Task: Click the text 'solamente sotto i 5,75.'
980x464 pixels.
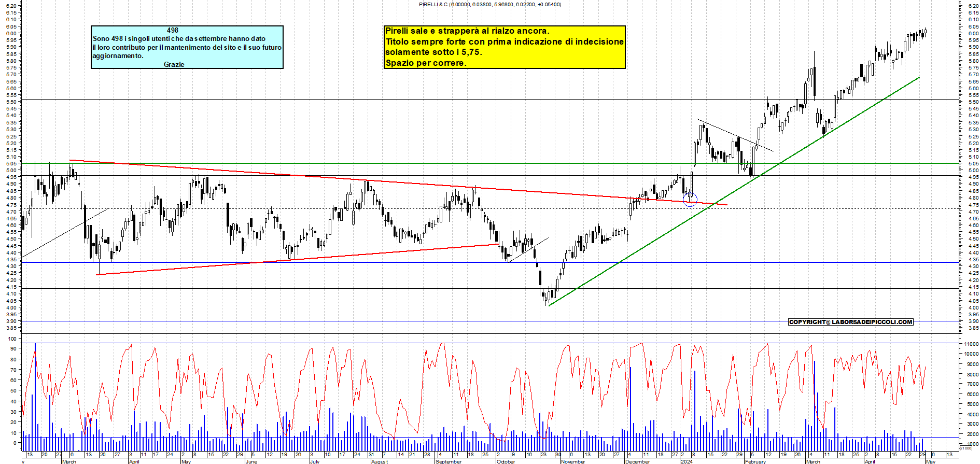Action: tap(433, 52)
